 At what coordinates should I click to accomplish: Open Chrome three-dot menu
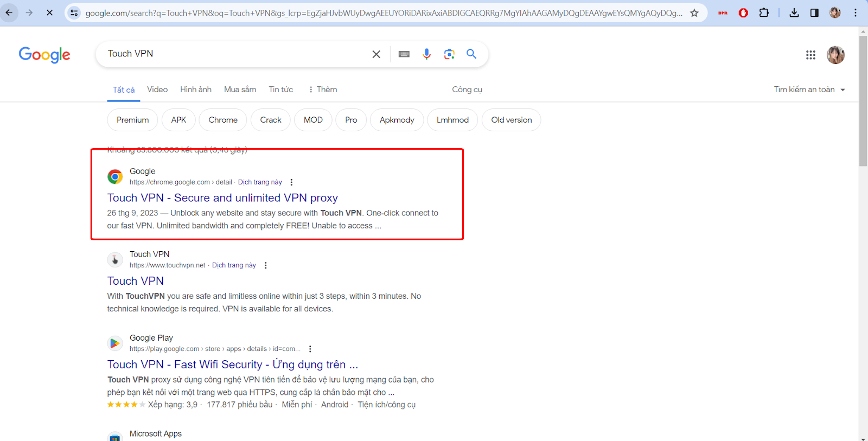point(856,12)
